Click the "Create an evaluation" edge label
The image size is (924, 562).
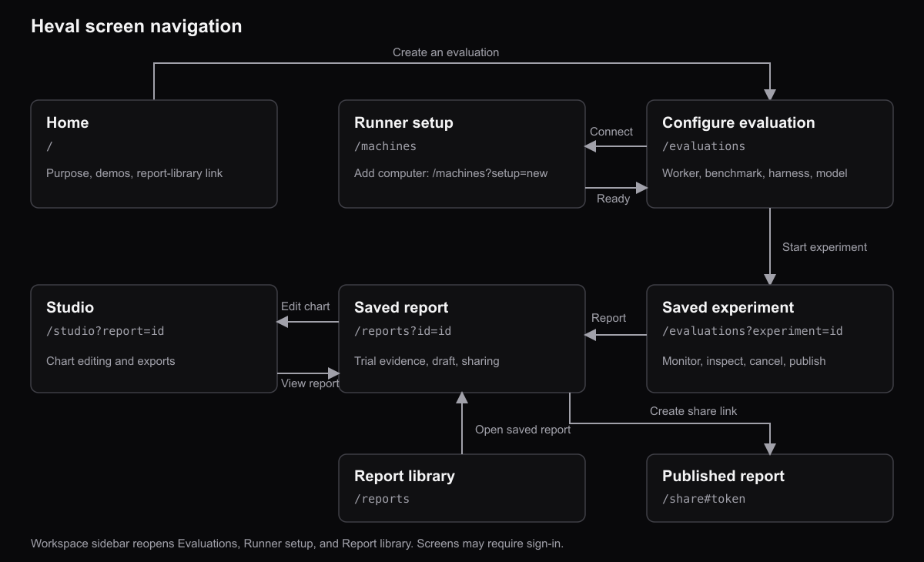click(x=446, y=52)
